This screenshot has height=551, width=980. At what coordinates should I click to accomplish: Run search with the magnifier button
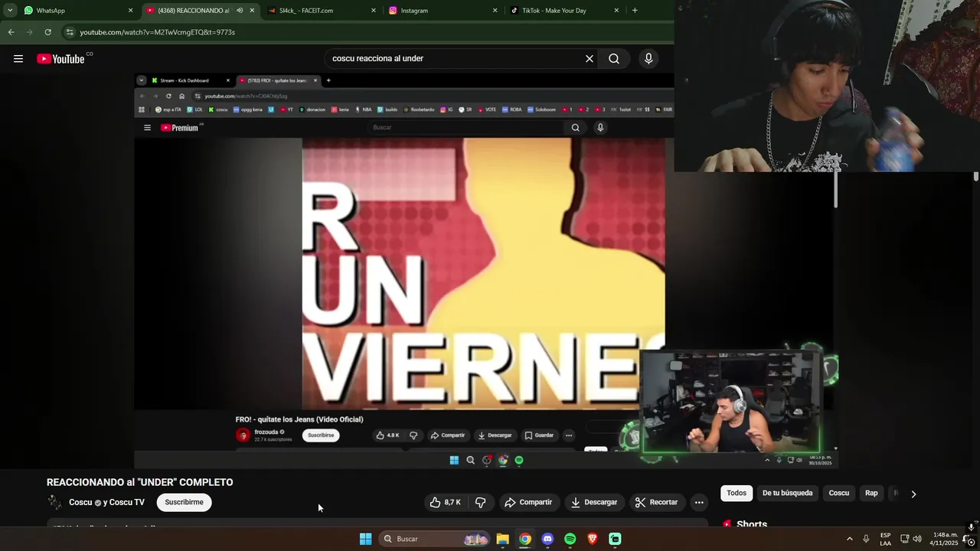pyautogui.click(x=614, y=59)
